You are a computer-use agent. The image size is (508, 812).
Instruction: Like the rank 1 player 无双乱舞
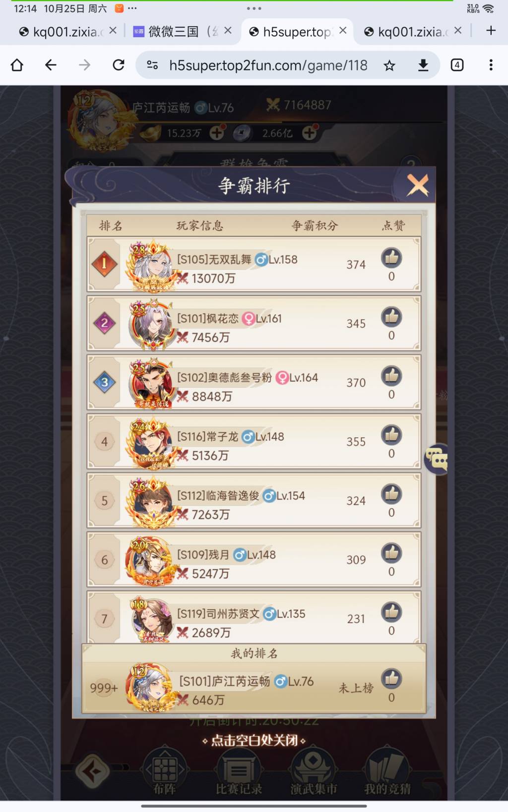[x=391, y=258]
